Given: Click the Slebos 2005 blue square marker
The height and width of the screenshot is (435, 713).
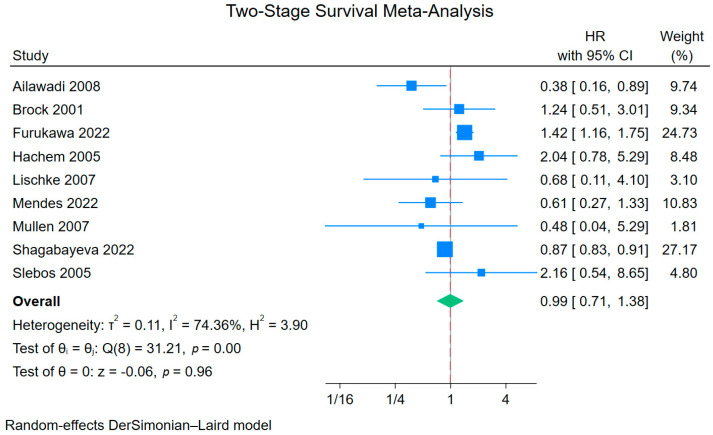Looking at the screenshot, I should (481, 272).
